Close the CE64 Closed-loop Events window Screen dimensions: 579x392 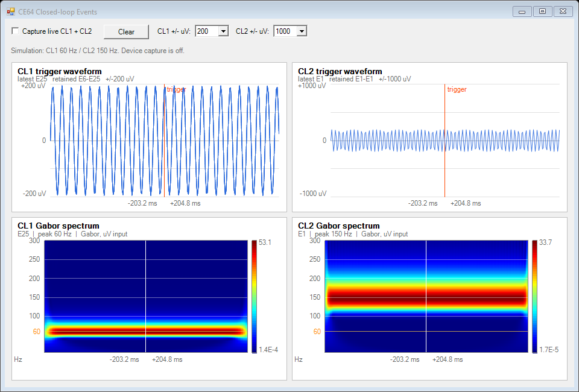pos(563,11)
